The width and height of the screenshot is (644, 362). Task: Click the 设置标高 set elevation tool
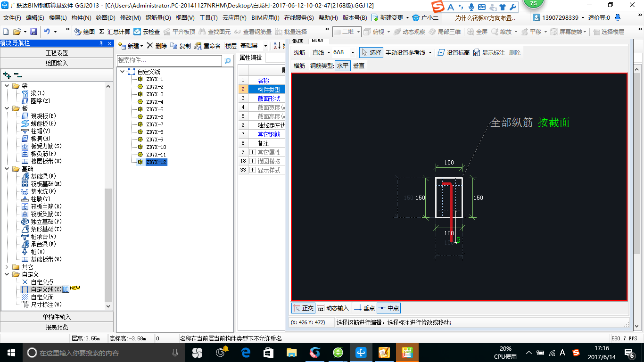click(453, 52)
